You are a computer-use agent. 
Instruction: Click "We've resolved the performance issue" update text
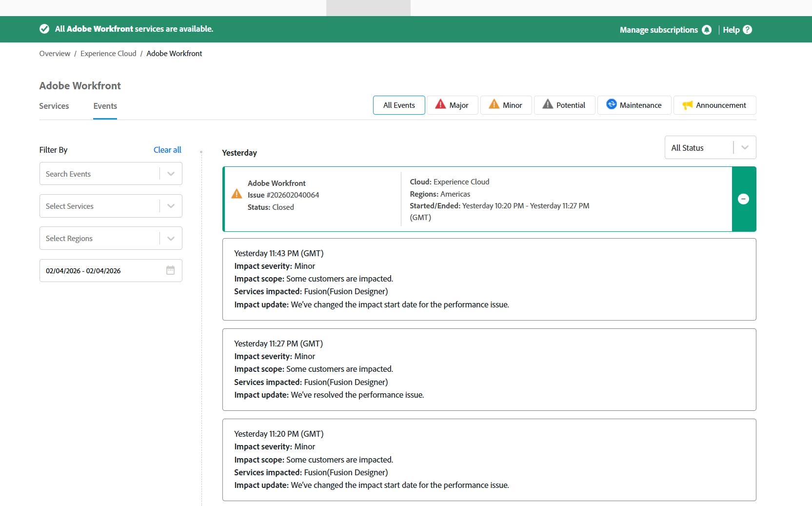(x=357, y=395)
